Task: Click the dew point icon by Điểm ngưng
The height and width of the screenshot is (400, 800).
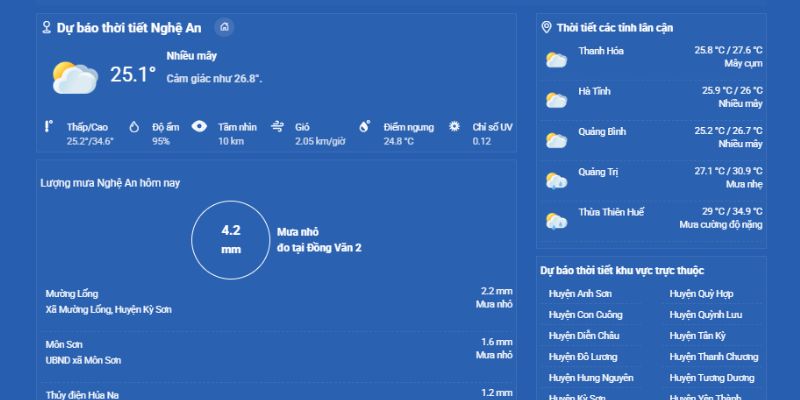Action: coord(364,127)
